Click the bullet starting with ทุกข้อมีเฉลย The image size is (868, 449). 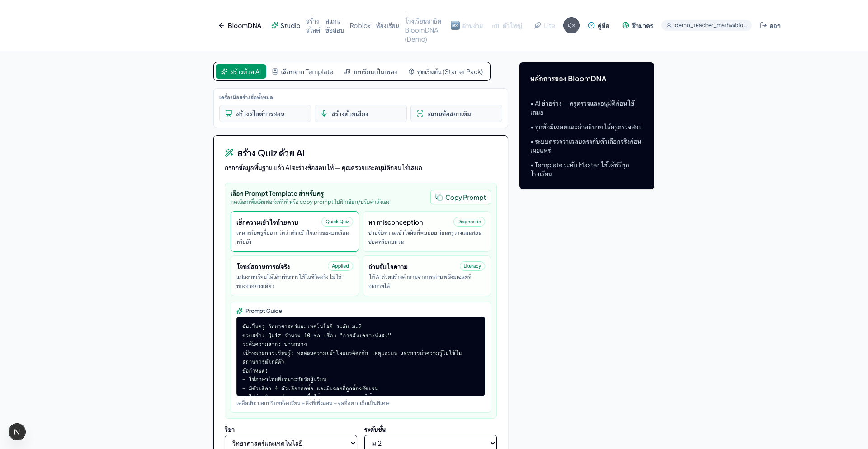click(x=586, y=127)
